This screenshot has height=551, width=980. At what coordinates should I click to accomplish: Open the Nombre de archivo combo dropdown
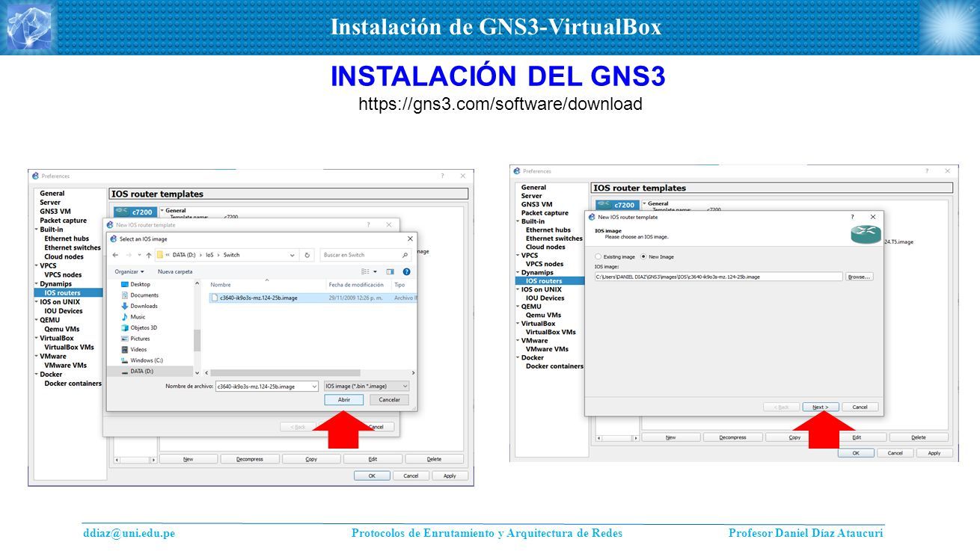coord(313,387)
